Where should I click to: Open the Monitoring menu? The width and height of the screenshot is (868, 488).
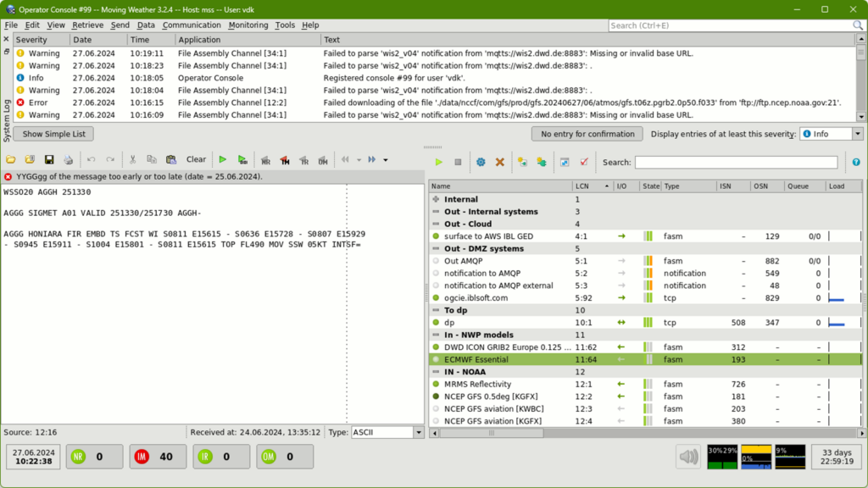coord(248,25)
